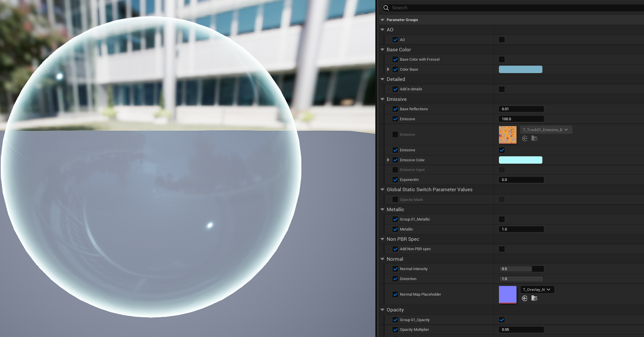Screen dimensions: 644x337
Task: Enable the AO value checkbox
Action: tap(502, 40)
